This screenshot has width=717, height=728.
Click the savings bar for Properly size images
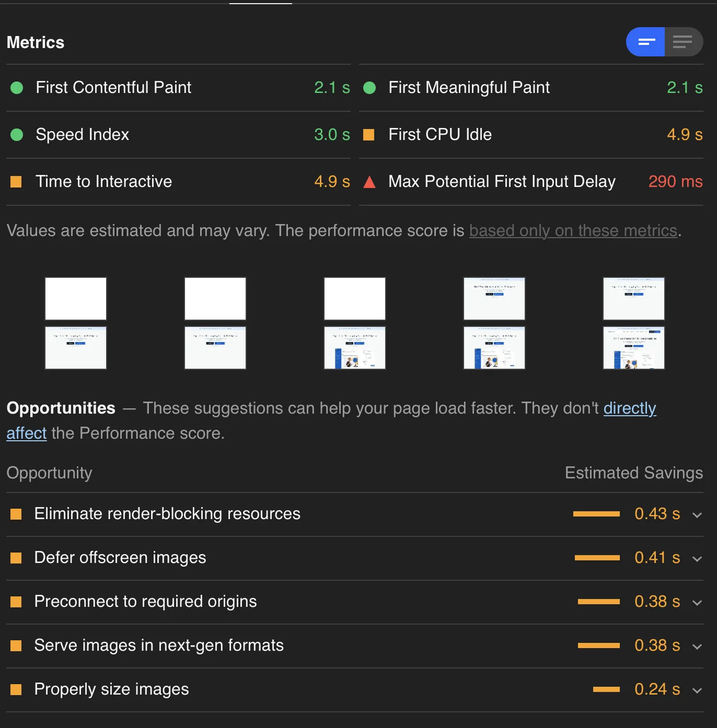click(x=606, y=689)
